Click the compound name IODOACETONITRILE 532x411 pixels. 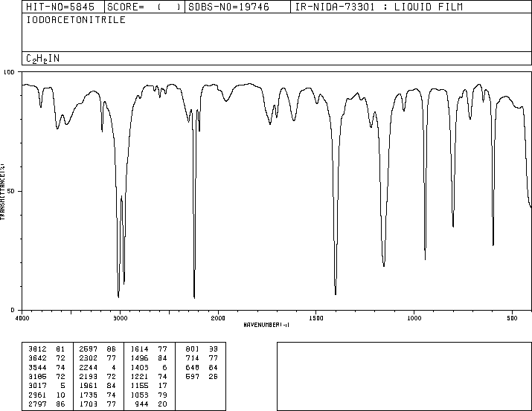(x=76, y=20)
